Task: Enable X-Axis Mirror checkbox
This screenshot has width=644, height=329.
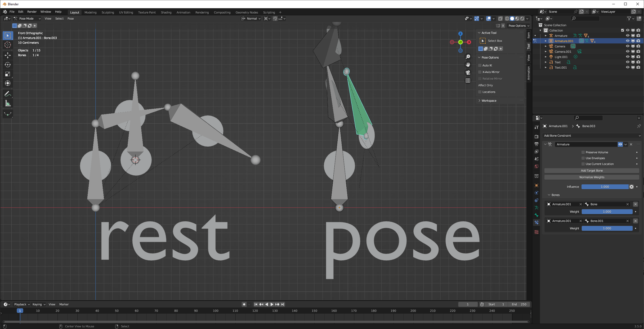Action: (480, 72)
